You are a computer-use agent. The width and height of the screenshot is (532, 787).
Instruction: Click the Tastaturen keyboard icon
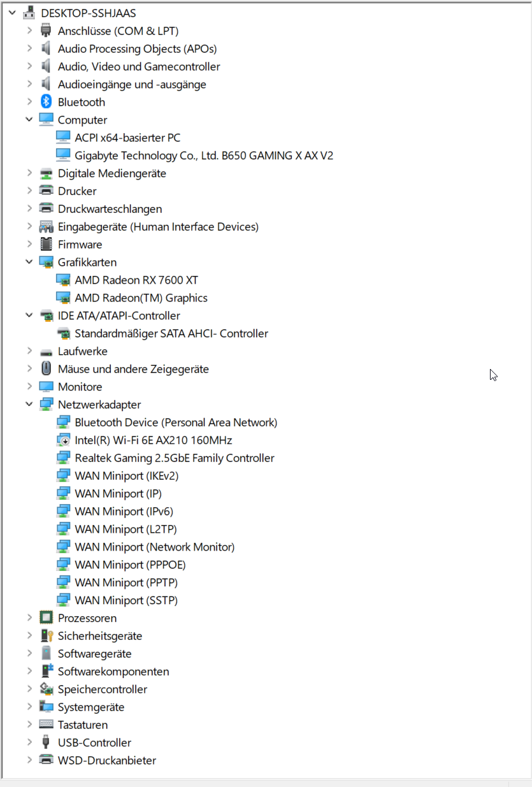tap(46, 725)
